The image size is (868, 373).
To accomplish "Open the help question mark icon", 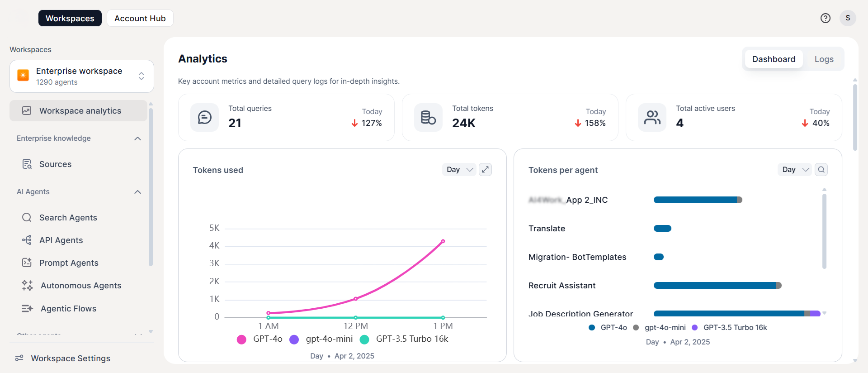I will tap(826, 18).
